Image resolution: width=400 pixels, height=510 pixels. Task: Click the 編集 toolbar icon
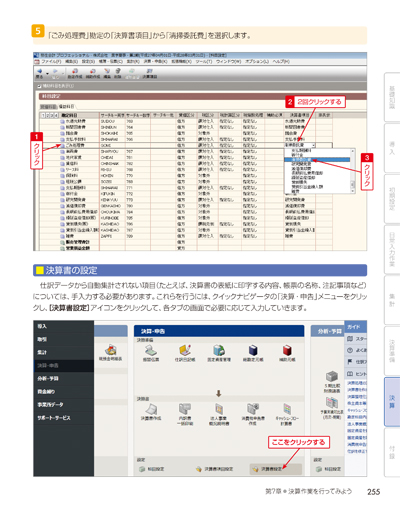pyautogui.click(x=107, y=73)
